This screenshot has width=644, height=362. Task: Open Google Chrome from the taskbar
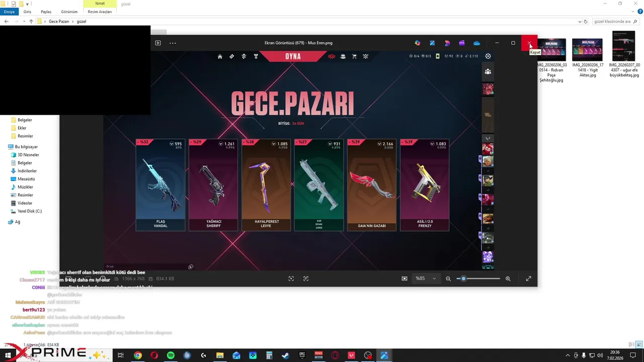point(137,355)
